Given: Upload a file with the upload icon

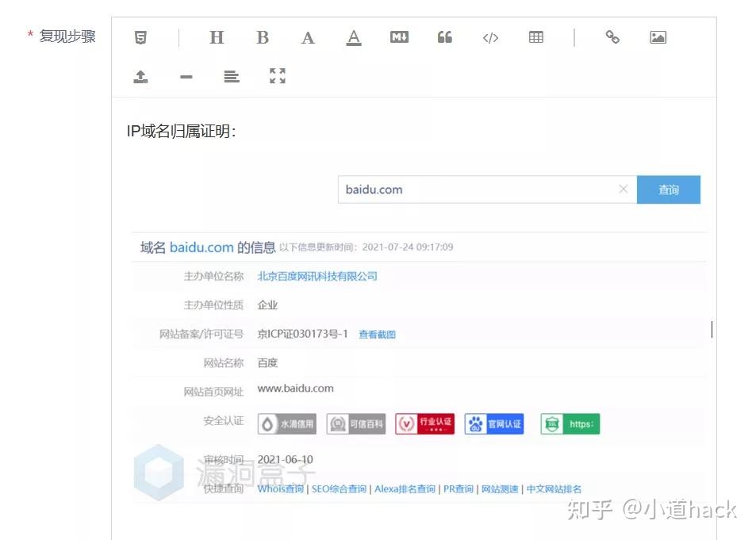Looking at the screenshot, I should click(140, 76).
